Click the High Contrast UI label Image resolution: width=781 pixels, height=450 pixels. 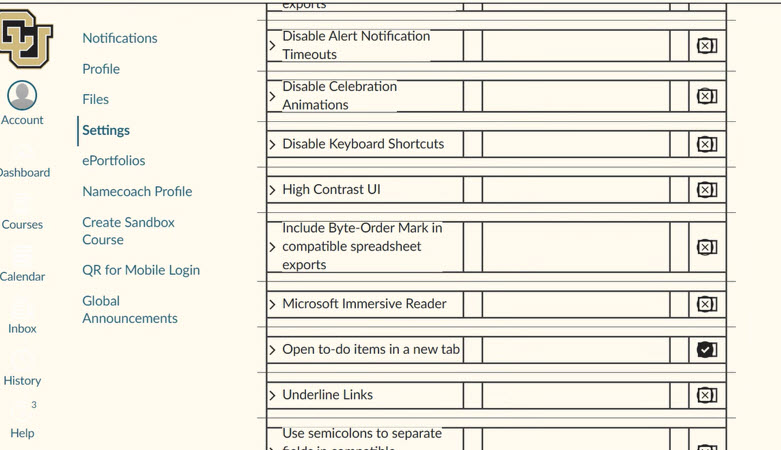pos(331,189)
